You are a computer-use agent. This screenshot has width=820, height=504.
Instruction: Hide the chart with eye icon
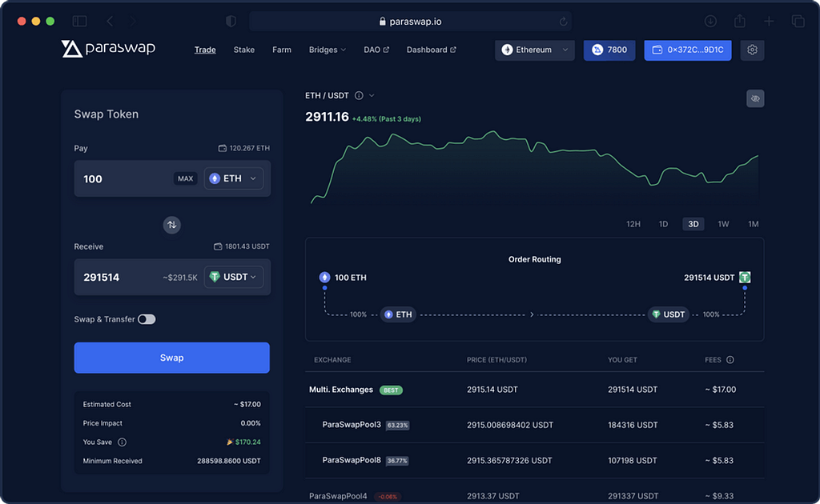click(755, 98)
